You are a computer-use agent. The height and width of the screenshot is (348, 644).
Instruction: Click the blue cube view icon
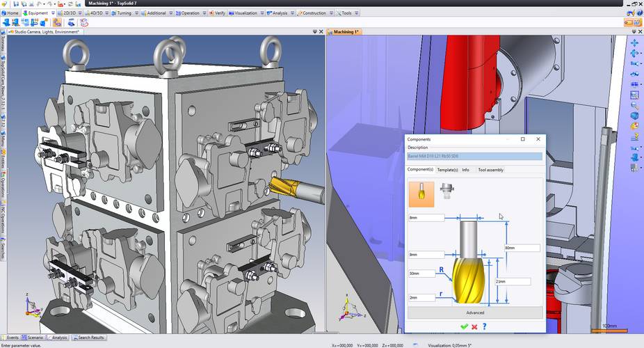634,116
